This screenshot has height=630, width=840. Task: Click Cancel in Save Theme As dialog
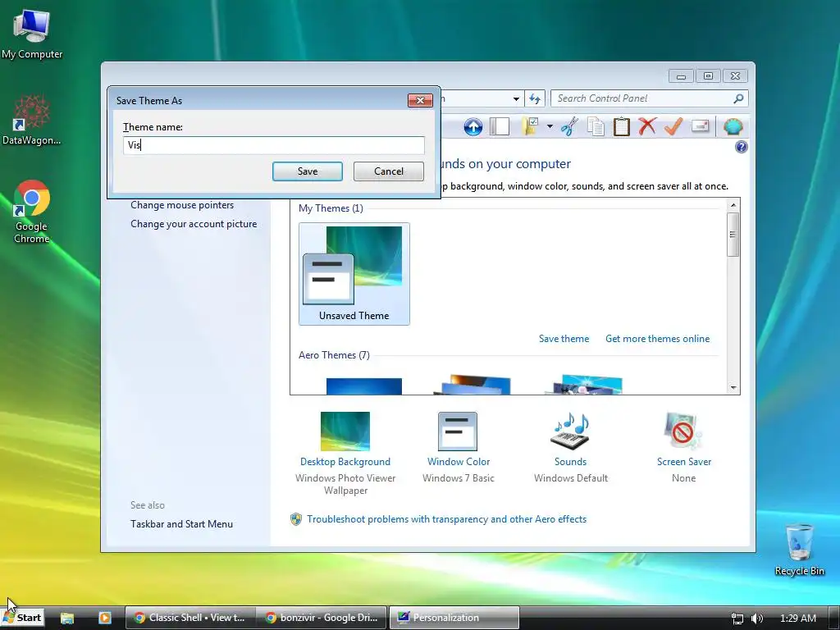pyautogui.click(x=388, y=171)
